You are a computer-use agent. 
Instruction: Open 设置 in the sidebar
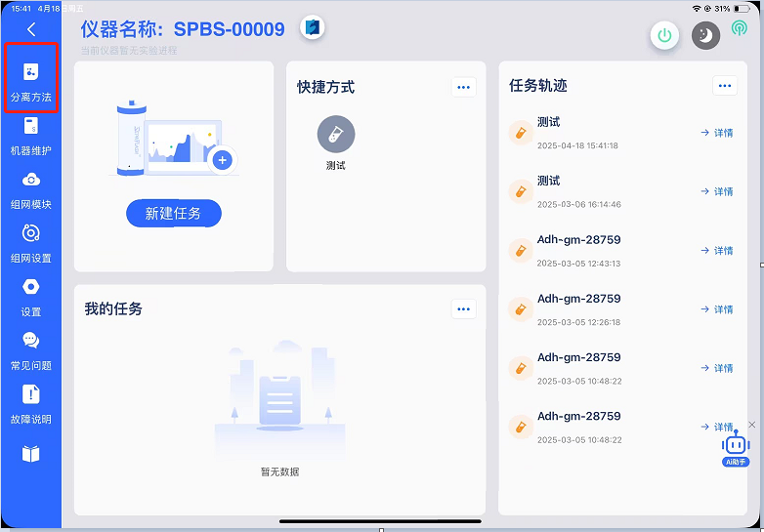pyautogui.click(x=30, y=296)
